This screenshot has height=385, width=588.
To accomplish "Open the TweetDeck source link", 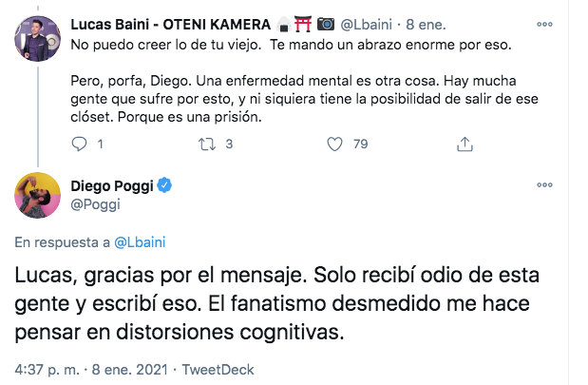I will (218, 369).
